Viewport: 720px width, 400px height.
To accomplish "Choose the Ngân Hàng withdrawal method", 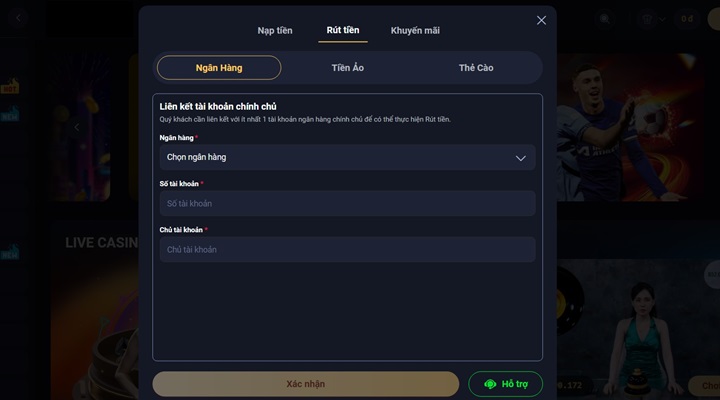I will click(219, 68).
